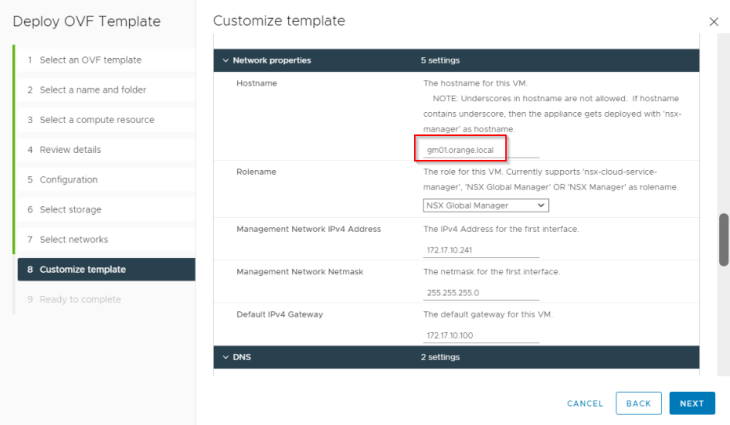Viewport: 730px width, 425px height.
Task: Collapse the Network properties section
Action: pyautogui.click(x=226, y=61)
